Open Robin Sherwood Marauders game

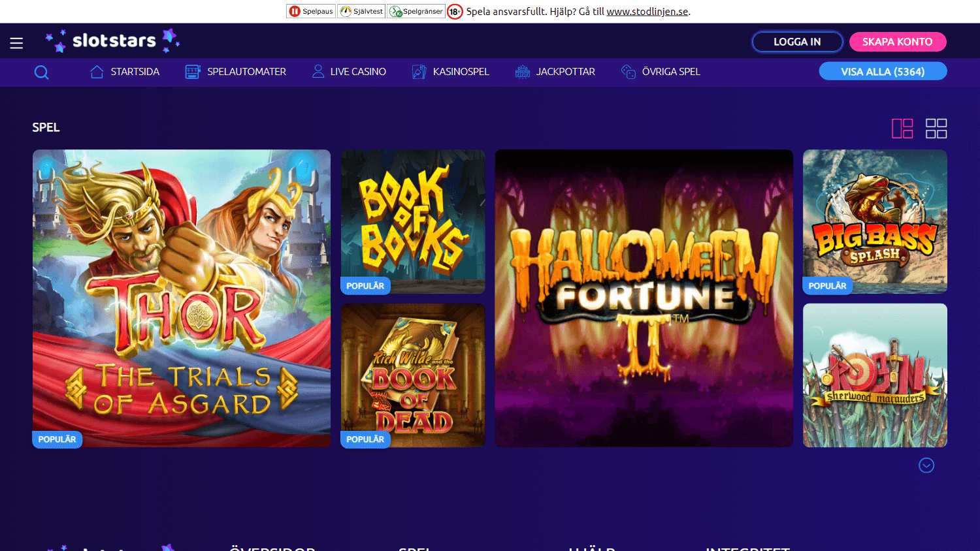pyautogui.click(x=875, y=375)
